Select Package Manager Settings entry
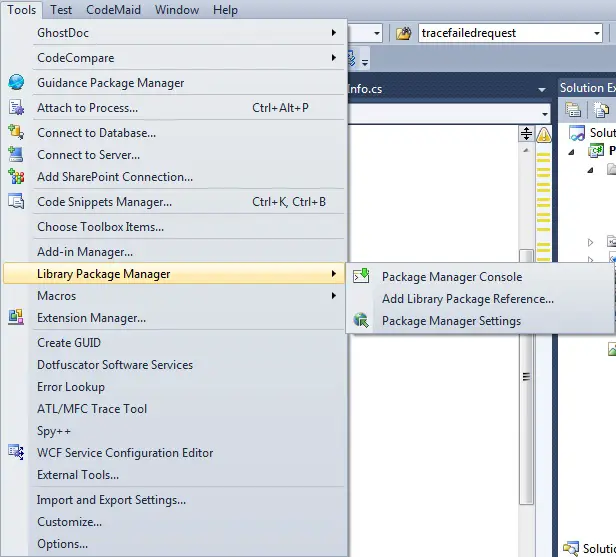Image resolution: width=616 pixels, height=557 pixels. tap(480, 321)
